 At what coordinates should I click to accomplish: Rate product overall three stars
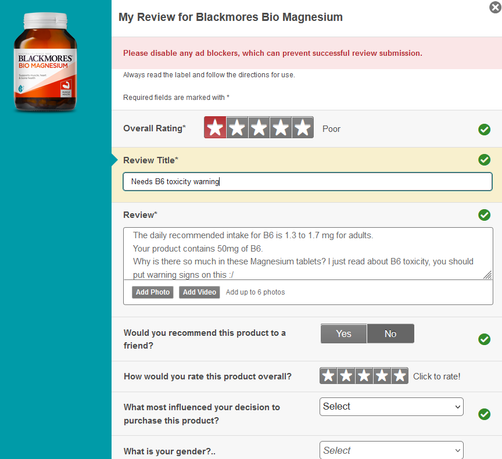click(364, 376)
